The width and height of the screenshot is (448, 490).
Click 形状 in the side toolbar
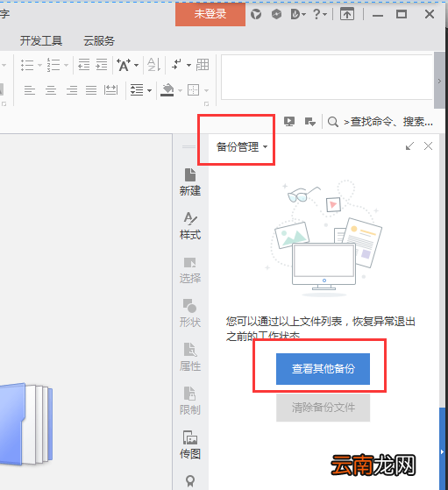pos(190,314)
